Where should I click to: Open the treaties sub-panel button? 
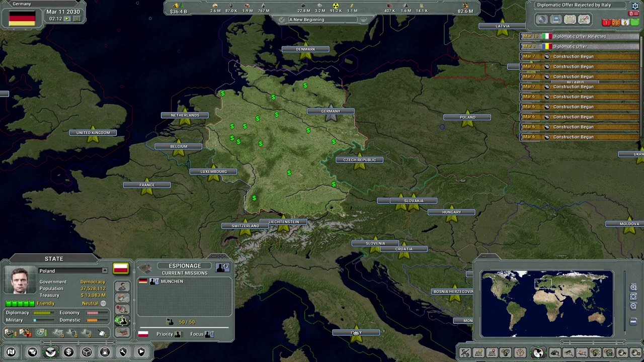pos(122,309)
